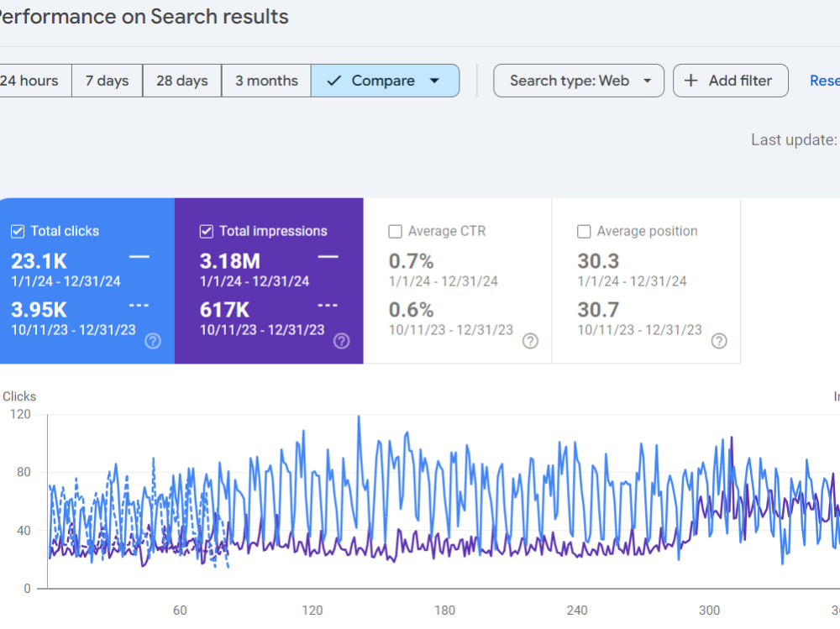Click the dashed line legend on impressions card
The width and height of the screenshot is (840, 629).
tap(328, 306)
